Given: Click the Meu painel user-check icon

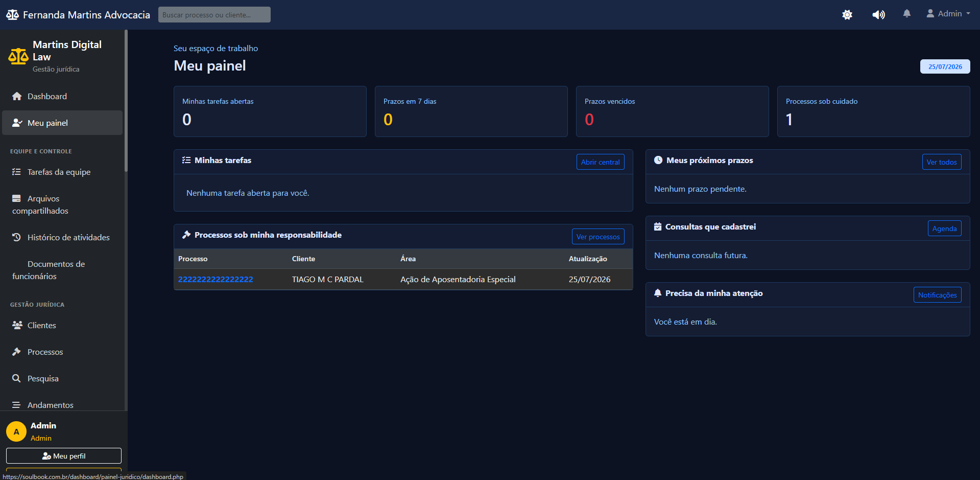Looking at the screenshot, I should (17, 123).
